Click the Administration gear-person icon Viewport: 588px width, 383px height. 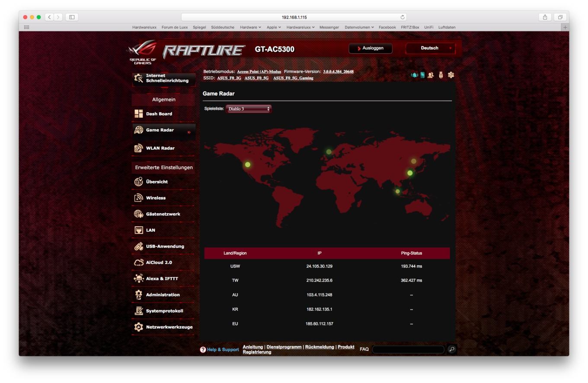139,294
